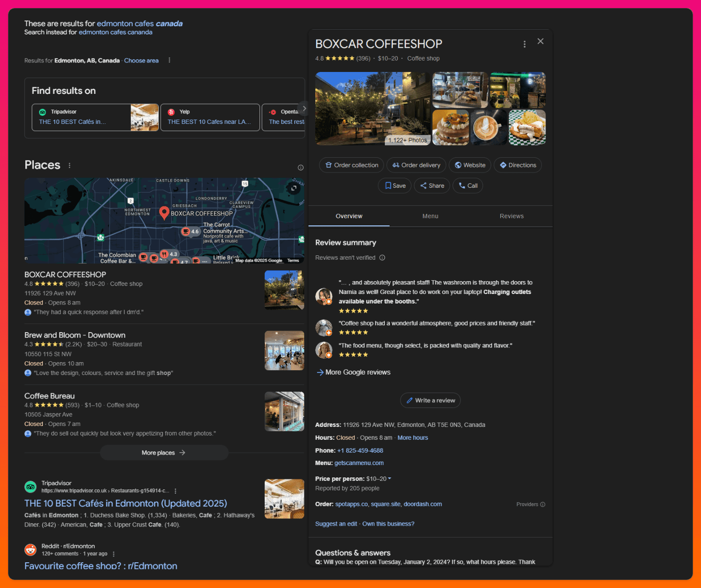Open the spotapps.co order link
This screenshot has height=588, width=701.
pos(351,504)
